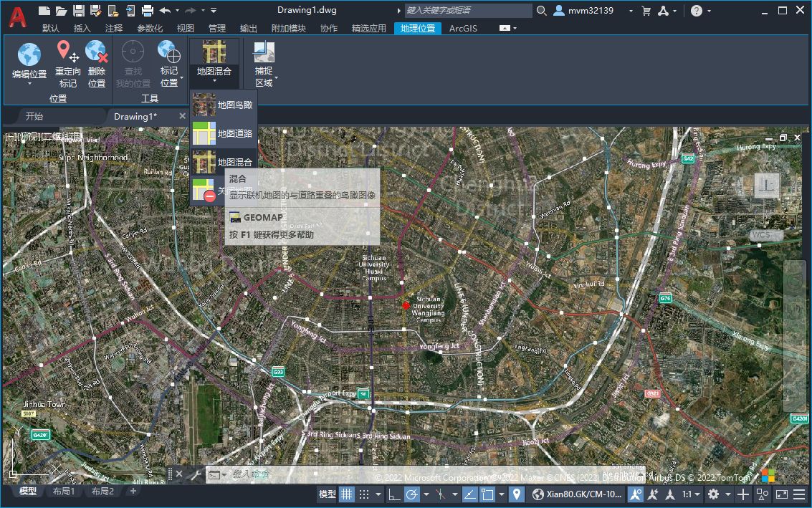Open the customization hamburger icon in status bar
The height and width of the screenshot is (508, 812).
click(x=801, y=494)
